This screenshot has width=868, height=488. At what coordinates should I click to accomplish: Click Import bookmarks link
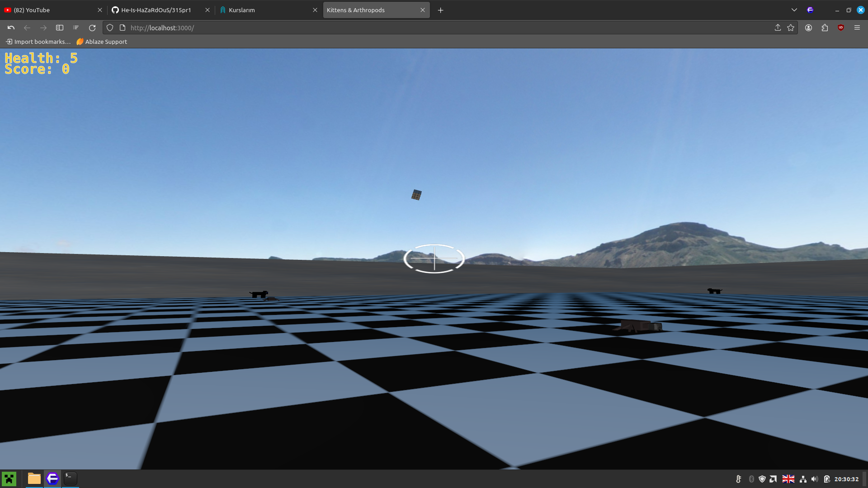coord(38,42)
